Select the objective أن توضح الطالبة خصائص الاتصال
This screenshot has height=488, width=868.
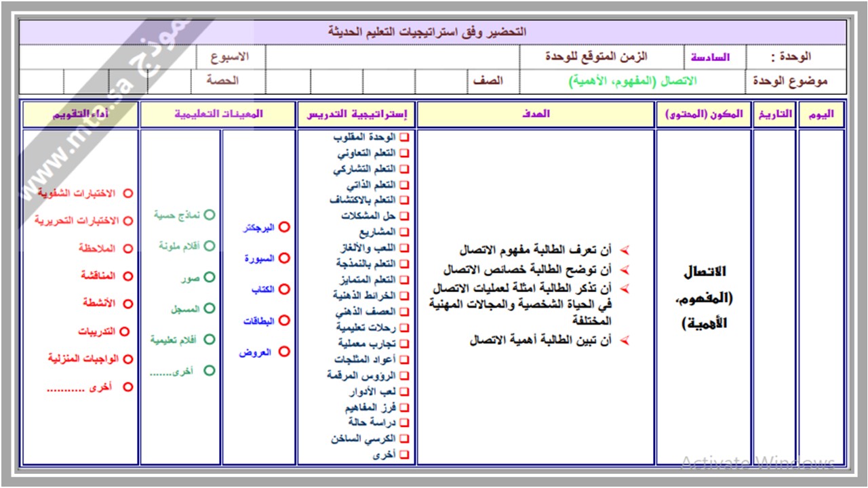528,270
